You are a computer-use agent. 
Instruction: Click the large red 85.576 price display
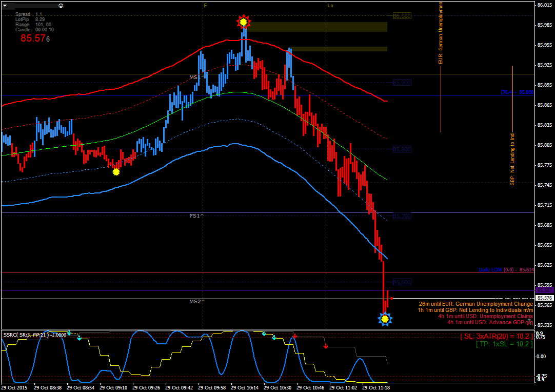[x=35, y=38]
